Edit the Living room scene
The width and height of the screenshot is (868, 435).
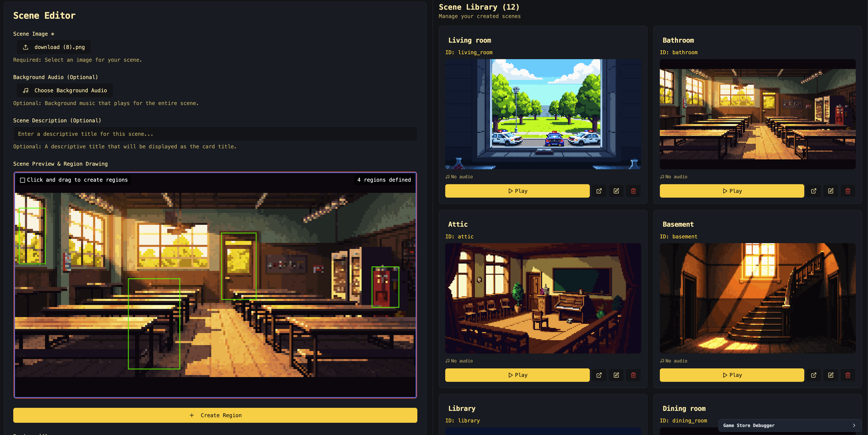point(616,191)
